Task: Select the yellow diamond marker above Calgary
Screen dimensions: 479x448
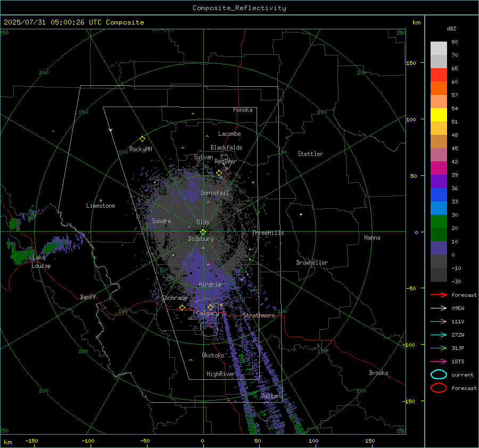Action: (x=210, y=307)
